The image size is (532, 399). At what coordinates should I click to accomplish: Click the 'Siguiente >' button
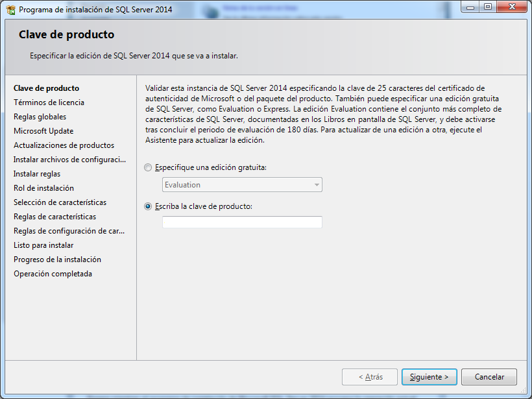pos(429,377)
